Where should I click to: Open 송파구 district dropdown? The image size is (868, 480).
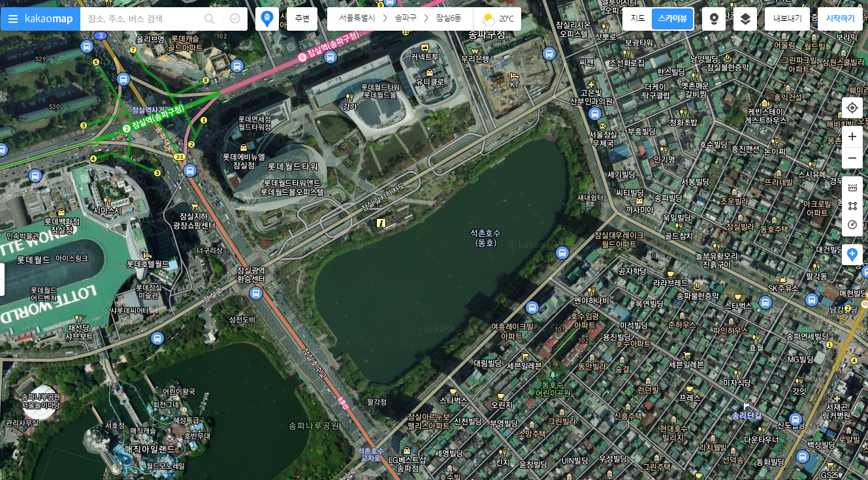406,19
